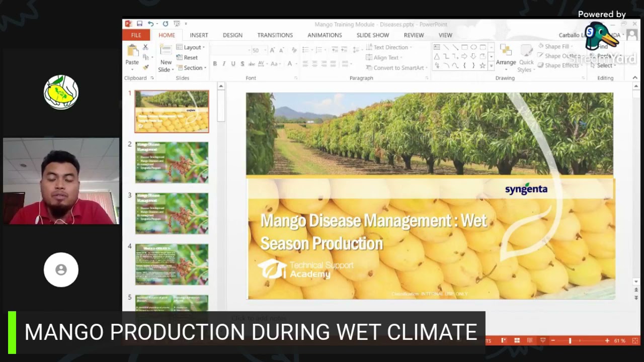Insert Text Box shape from gallery
Viewport: 644px width, 362px height.
pos(437,47)
